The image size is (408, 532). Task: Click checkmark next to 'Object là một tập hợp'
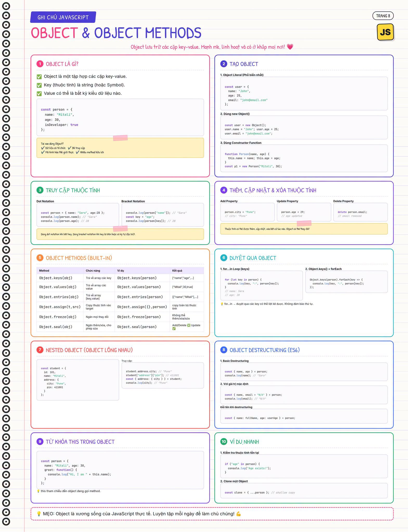coord(39,77)
